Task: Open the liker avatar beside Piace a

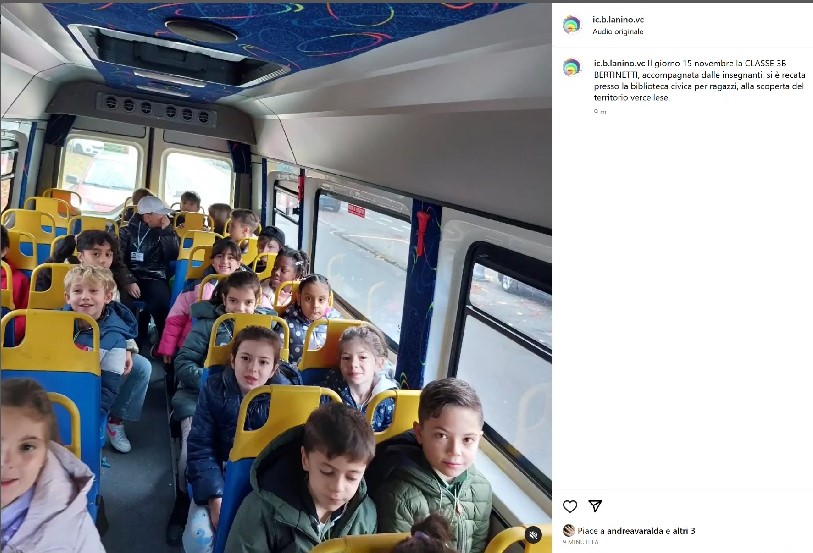Action: point(569,530)
